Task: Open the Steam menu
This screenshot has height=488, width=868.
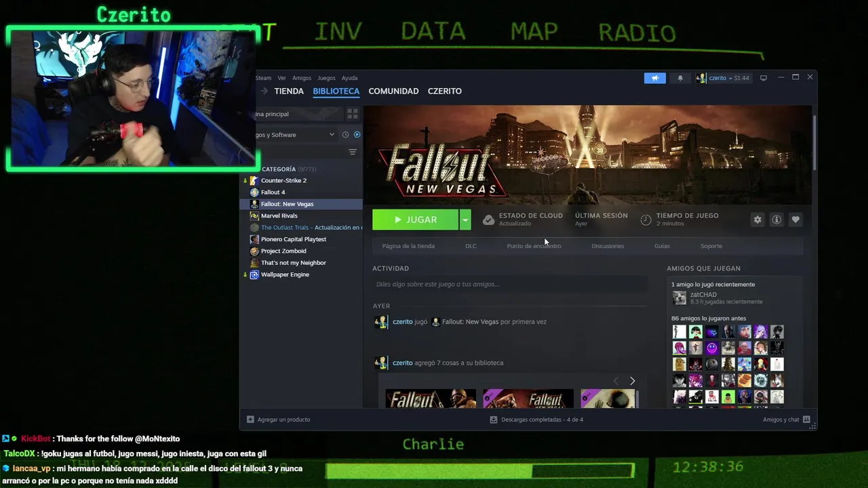Action: point(263,78)
